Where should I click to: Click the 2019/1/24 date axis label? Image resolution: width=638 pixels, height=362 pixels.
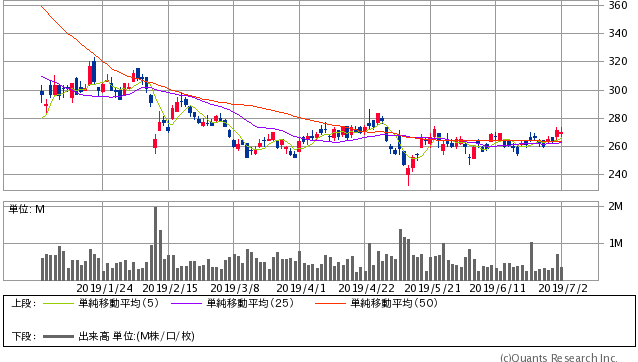(105, 288)
